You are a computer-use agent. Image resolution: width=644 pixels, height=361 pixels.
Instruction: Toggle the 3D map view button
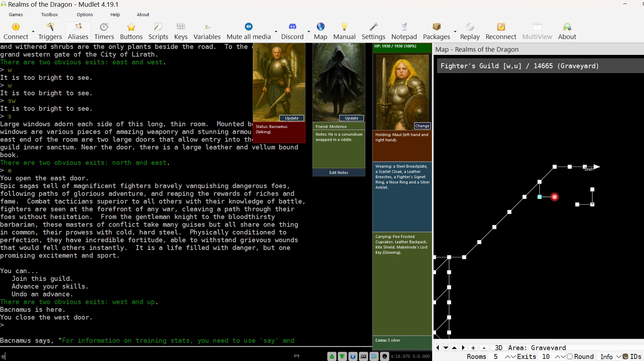(498, 348)
